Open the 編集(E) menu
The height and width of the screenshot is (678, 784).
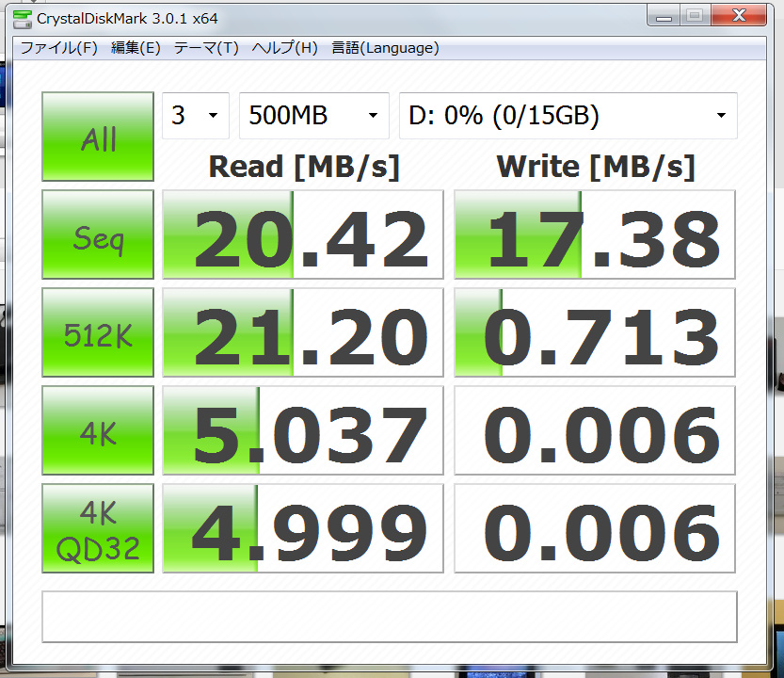pos(136,48)
